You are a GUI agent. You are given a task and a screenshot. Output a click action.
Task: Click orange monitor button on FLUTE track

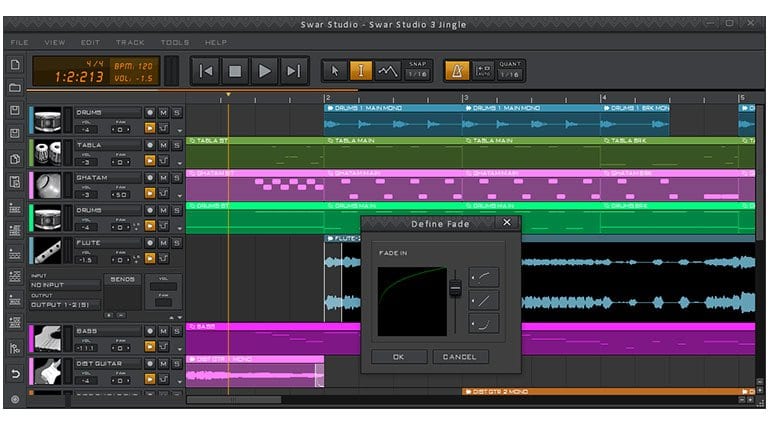pyautogui.click(x=150, y=258)
